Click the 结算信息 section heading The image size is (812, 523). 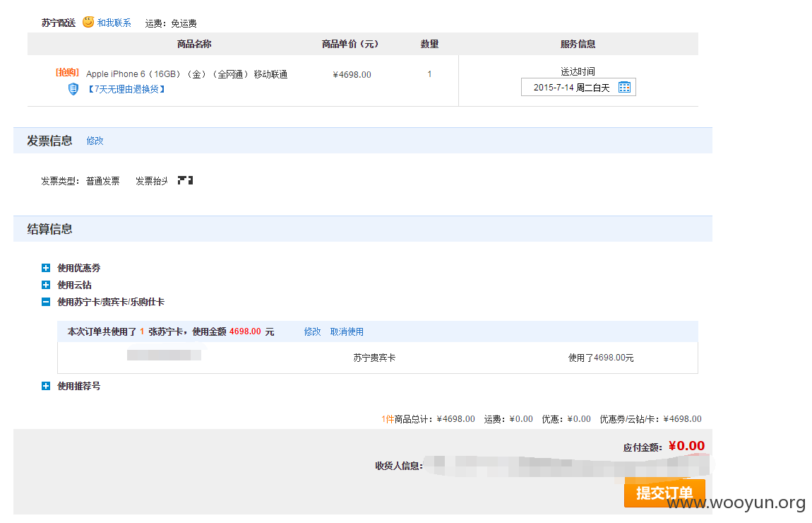pos(49,229)
